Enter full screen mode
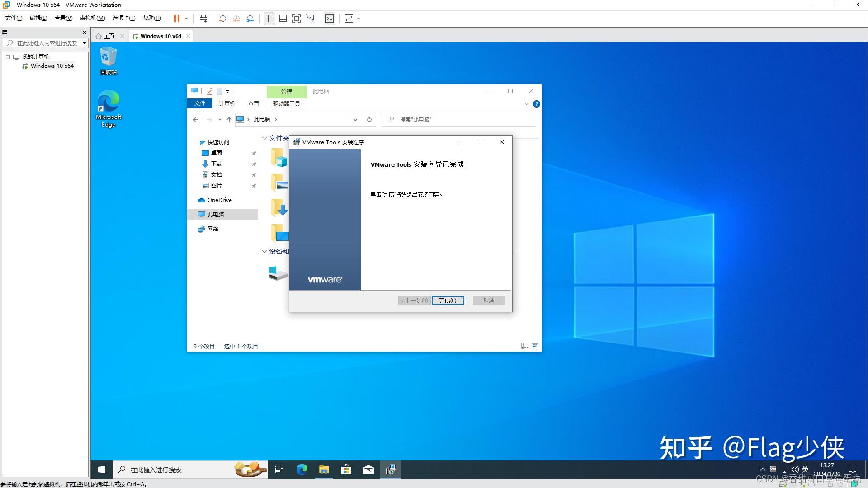The height and width of the screenshot is (488, 868). click(x=297, y=19)
